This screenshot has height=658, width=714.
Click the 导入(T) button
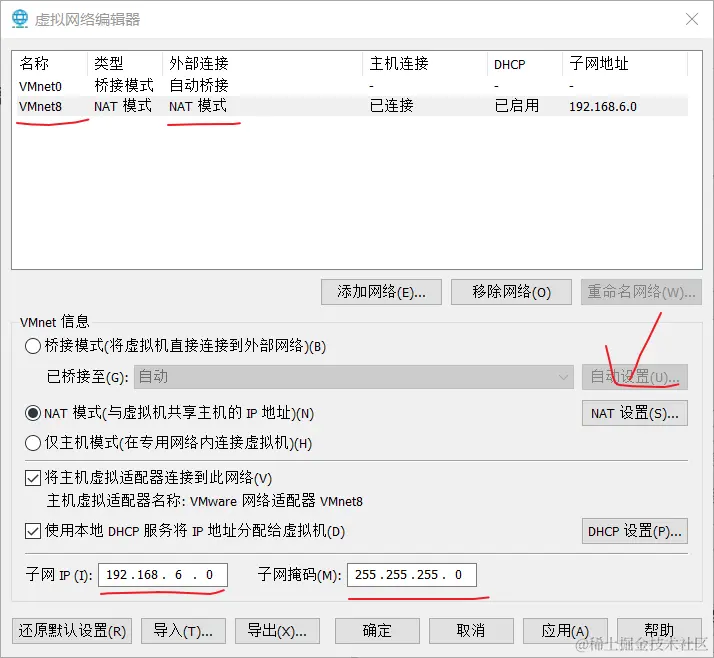point(183,631)
